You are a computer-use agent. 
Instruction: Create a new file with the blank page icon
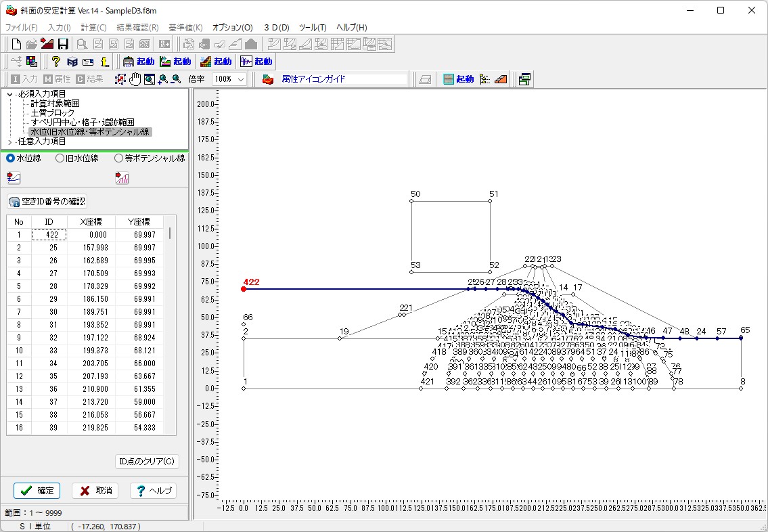point(16,44)
